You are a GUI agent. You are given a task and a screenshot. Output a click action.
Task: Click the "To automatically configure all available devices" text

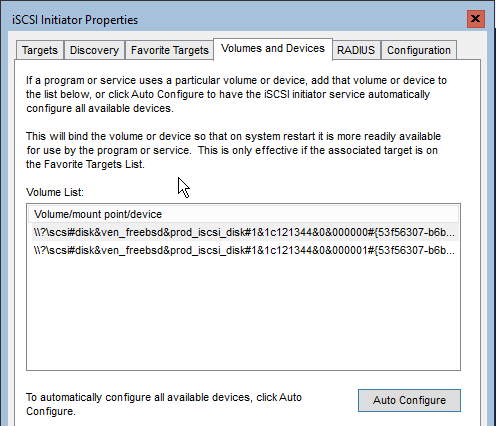click(164, 404)
